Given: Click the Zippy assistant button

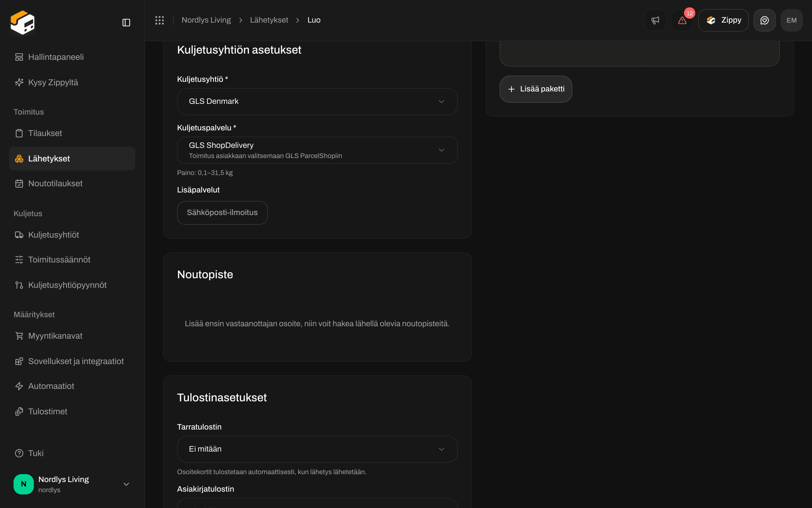Looking at the screenshot, I should (x=723, y=21).
